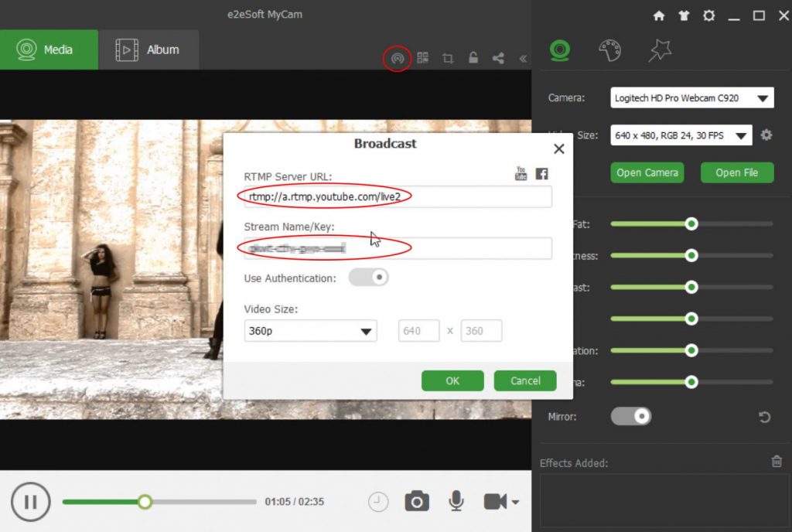Open the Camera device dropdown
Image resolution: width=792 pixels, height=532 pixels.
(691, 98)
